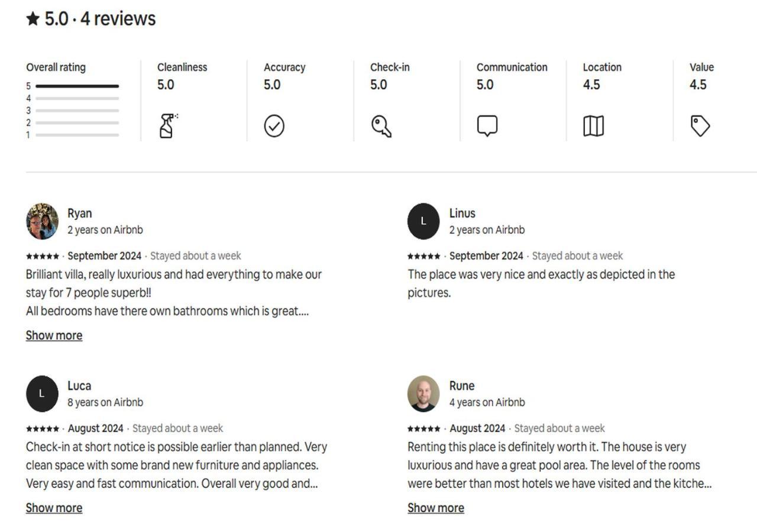Click the 4 reviews heading

(118, 19)
